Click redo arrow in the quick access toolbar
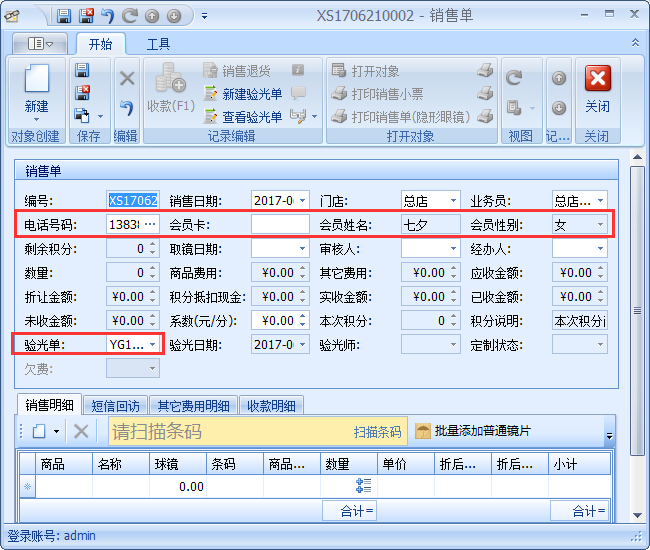Screen dimensions: 650x550 click(x=130, y=16)
